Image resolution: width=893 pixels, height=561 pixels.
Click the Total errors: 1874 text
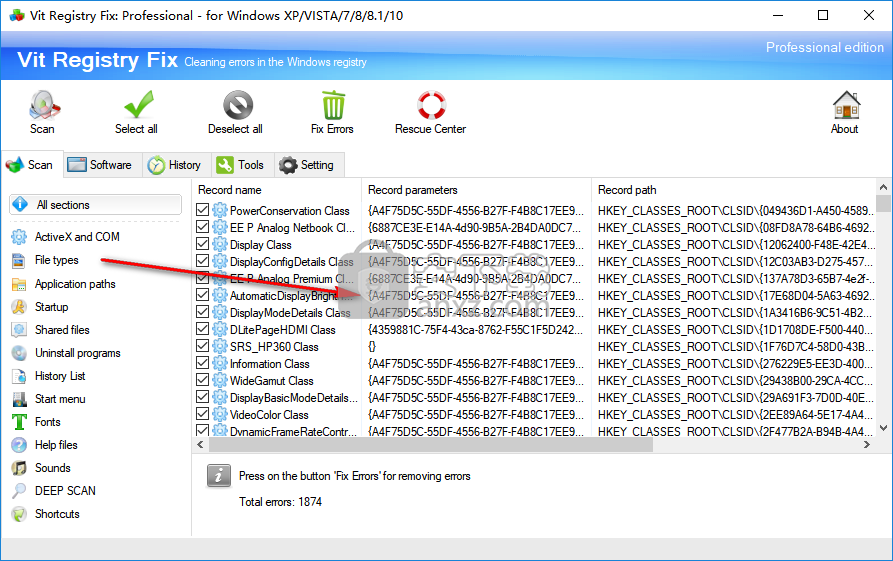(280, 502)
